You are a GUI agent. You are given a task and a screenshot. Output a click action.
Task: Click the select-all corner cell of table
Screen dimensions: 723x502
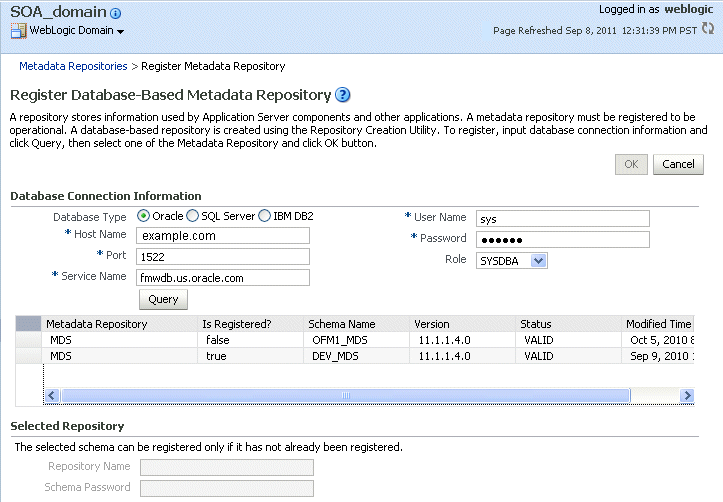tap(29, 324)
